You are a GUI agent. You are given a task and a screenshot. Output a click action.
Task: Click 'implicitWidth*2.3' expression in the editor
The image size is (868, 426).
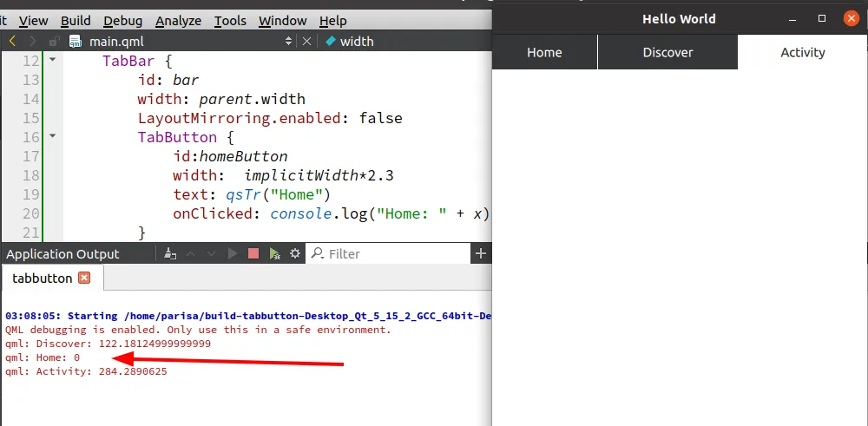point(319,175)
